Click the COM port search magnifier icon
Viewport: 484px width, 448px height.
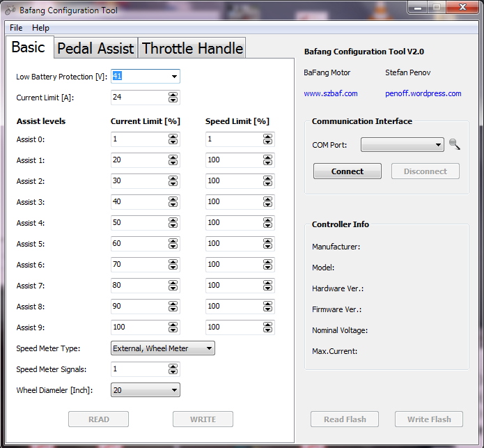click(x=454, y=144)
